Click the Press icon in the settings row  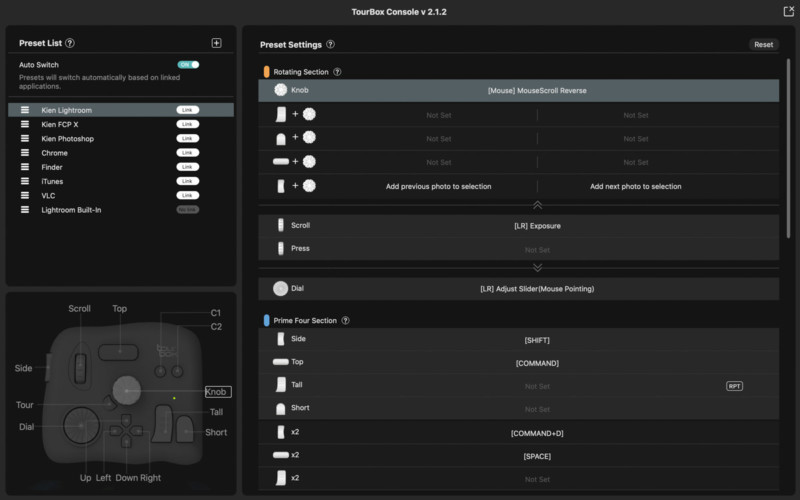(x=281, y=248)
